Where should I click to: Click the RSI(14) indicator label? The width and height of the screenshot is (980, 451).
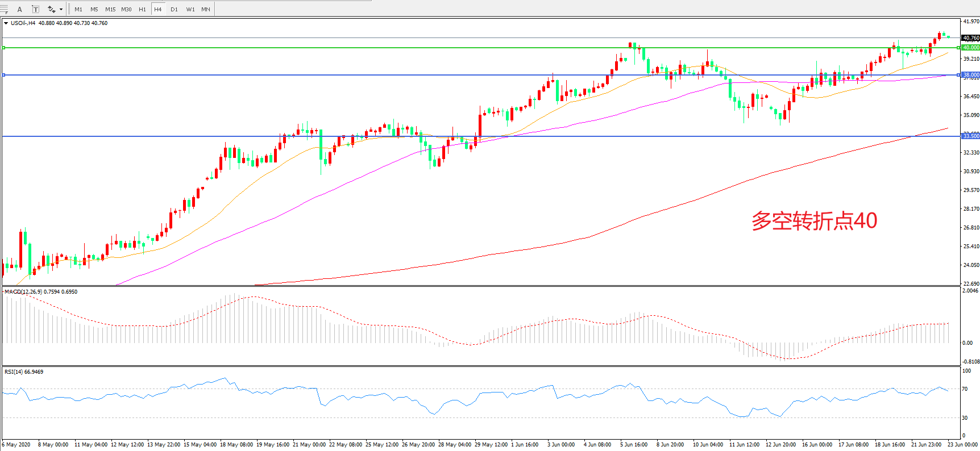[14, 371]
